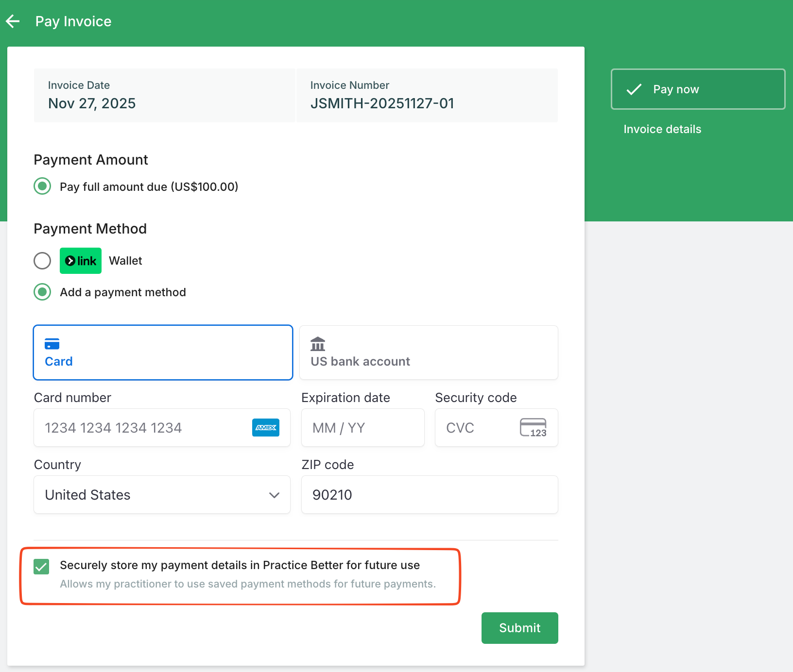
Task: Click the Link logo badge
Action: (x=81, y=261)
